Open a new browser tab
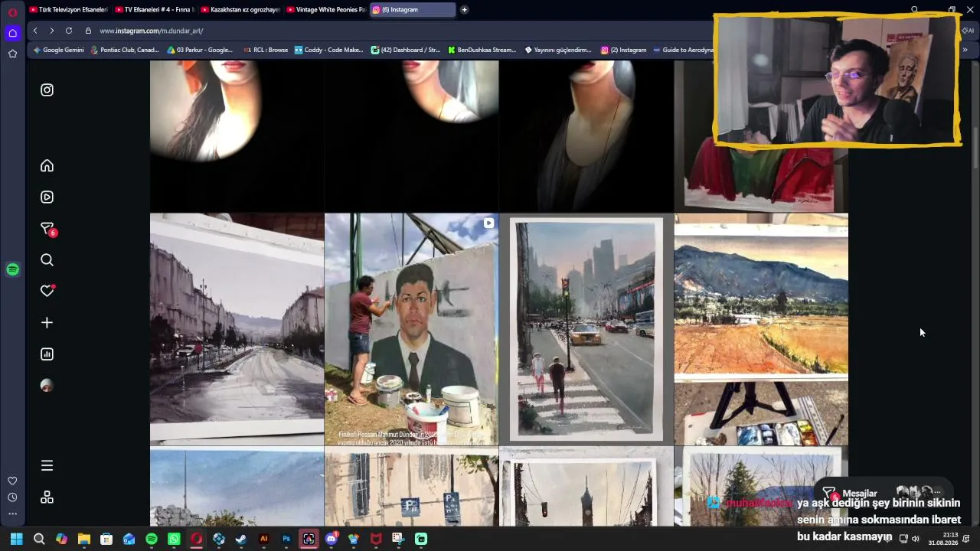The image size is (980, 551). 464,10
